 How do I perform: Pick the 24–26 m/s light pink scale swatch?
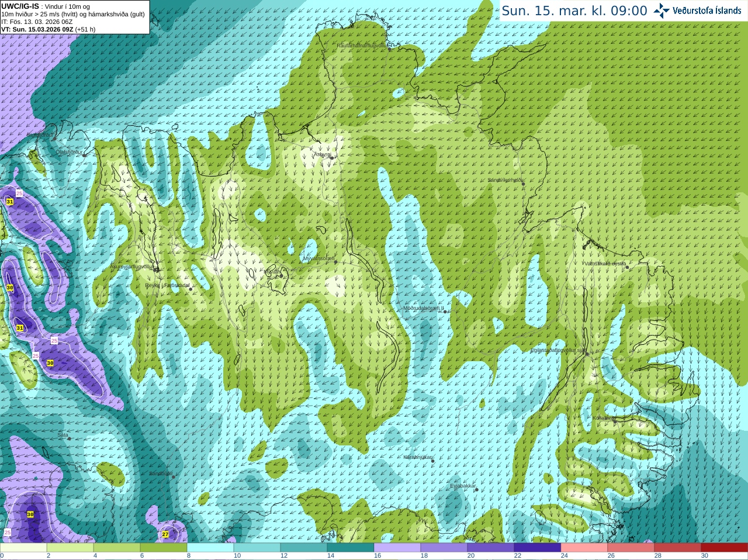584,548
